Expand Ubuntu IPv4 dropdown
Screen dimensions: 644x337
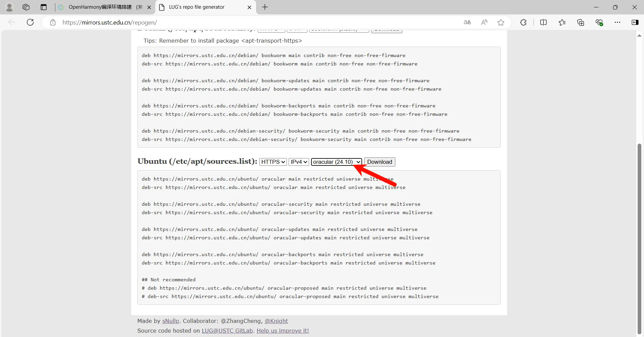pos(299,162)
